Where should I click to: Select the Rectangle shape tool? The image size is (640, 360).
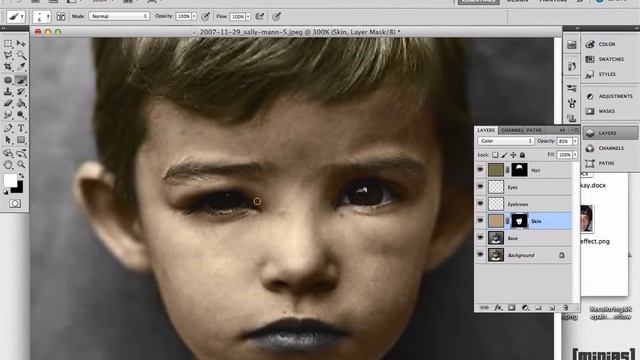[x=21, y=140]
